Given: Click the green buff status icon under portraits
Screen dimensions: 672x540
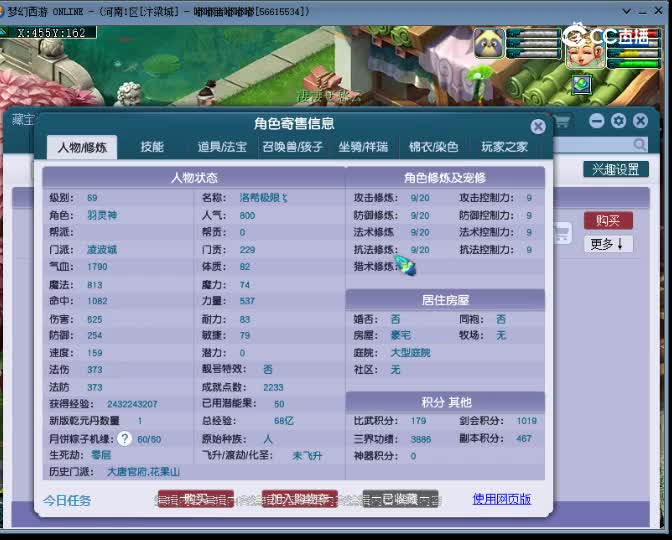Looking at the screenshot, I should tap(582, 84).
